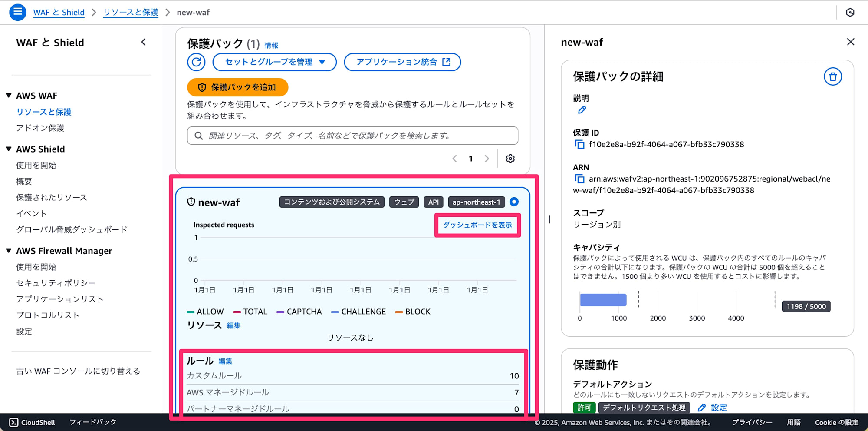This screenshot has width=868, height=431.
Task: Edit resources via リソース 編集 link
Action: click(234, 325)
